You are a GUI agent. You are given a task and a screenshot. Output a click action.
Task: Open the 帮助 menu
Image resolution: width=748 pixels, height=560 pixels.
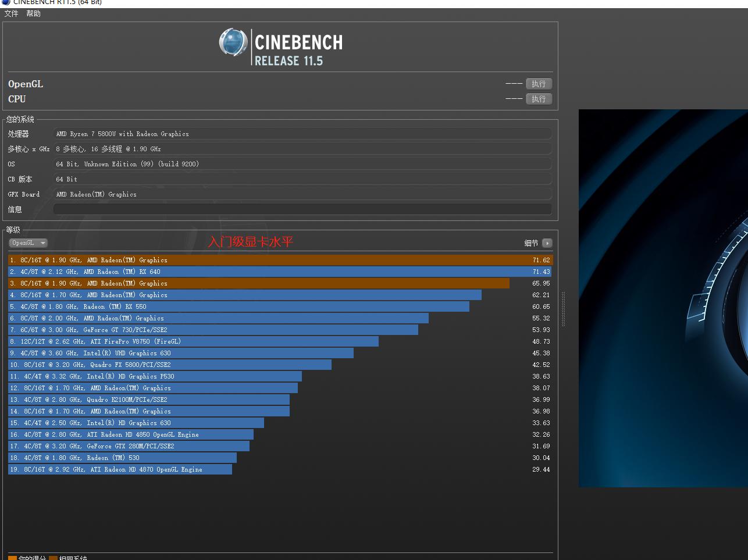tap(33, 13)
